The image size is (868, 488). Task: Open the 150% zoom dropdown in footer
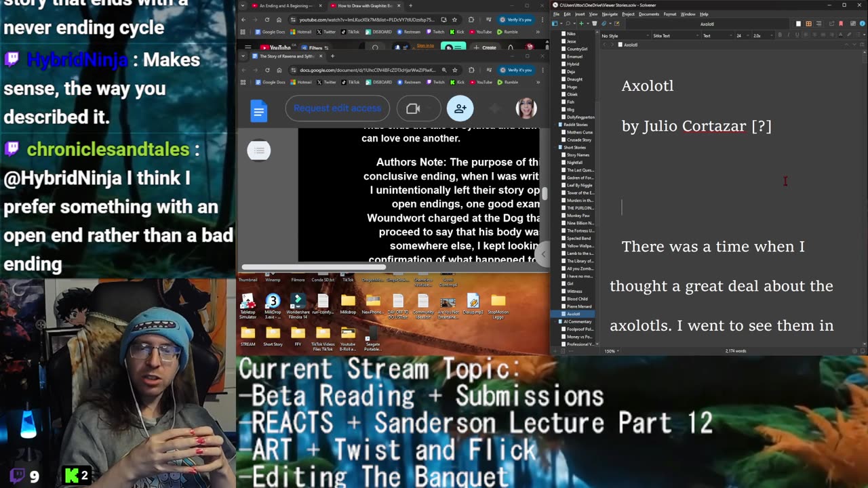click(x=611, y=351)
